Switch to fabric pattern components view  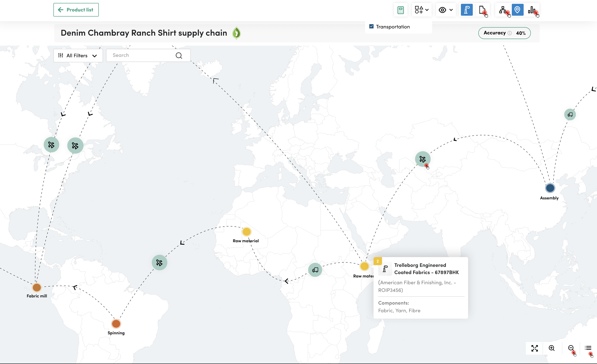click(x=482, y=10)
